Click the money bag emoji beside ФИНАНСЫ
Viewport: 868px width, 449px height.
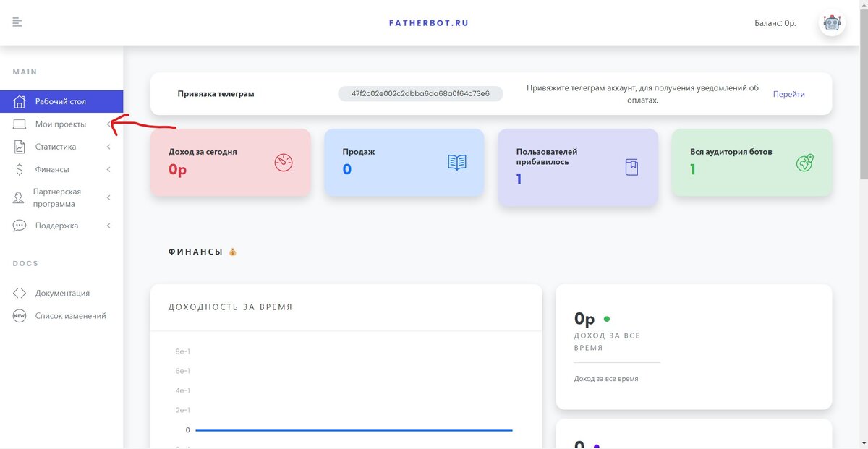pyautogui.click(x=233, y=252)
